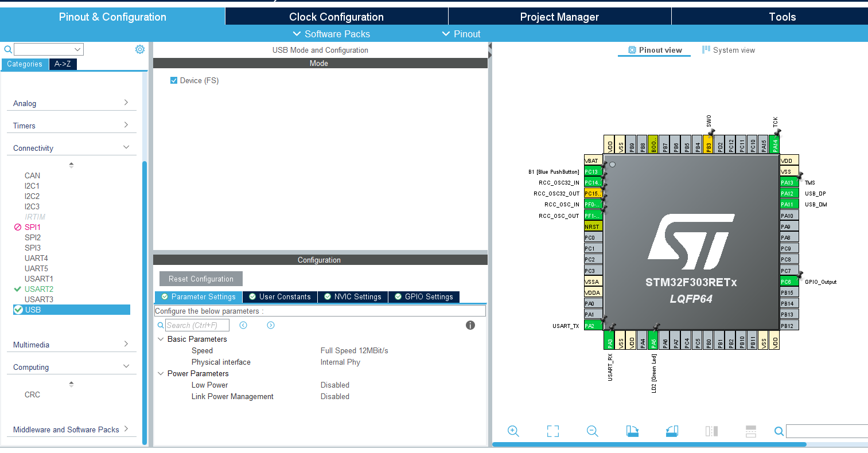Rotate the chip view clockwise
This screenshot has width=868, height=453.
click(632, 431)
